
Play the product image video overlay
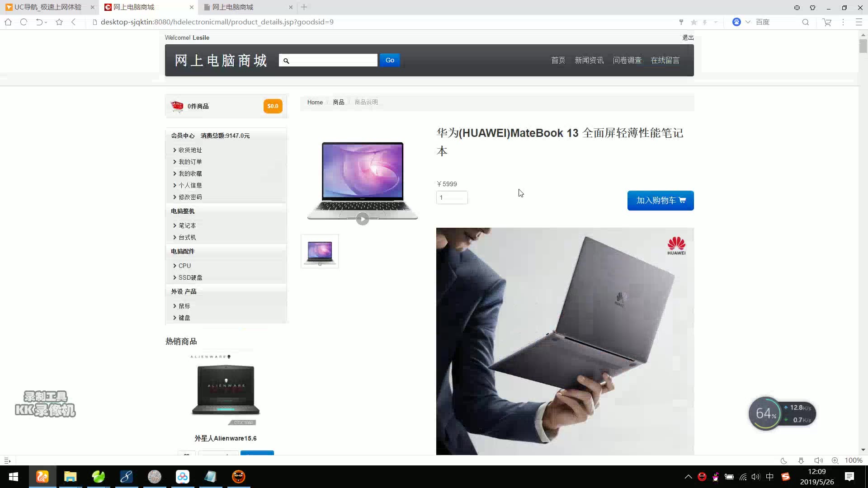[362, 219]
